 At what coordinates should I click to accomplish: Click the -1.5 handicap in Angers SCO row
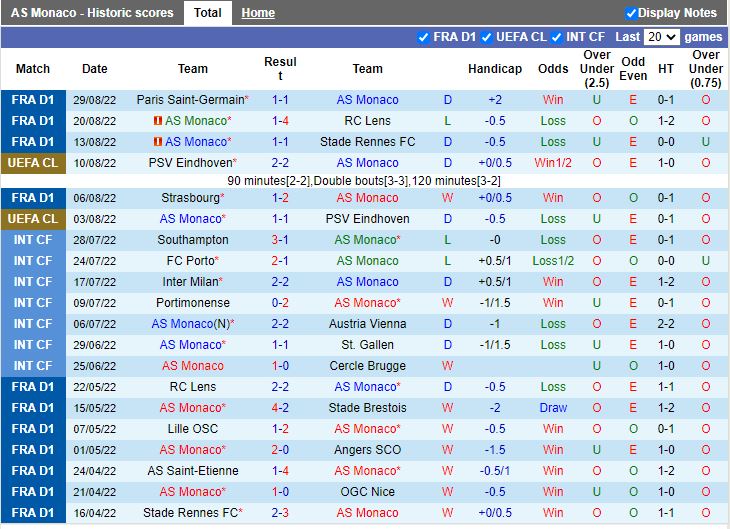point(495,449)
